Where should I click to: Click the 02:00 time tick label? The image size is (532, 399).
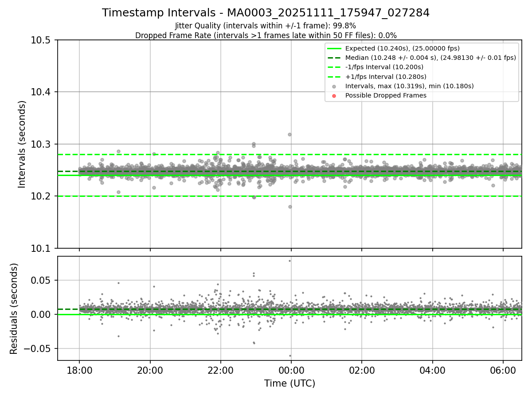pos(362,370)
